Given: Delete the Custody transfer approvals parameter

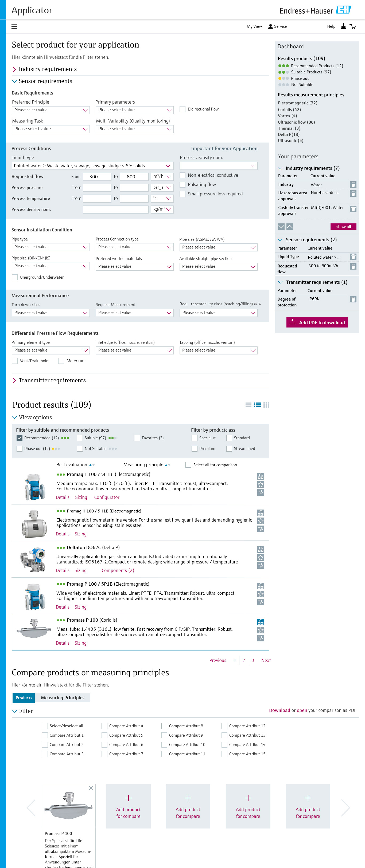Looking at the screenshot, I should pos(353,209).
